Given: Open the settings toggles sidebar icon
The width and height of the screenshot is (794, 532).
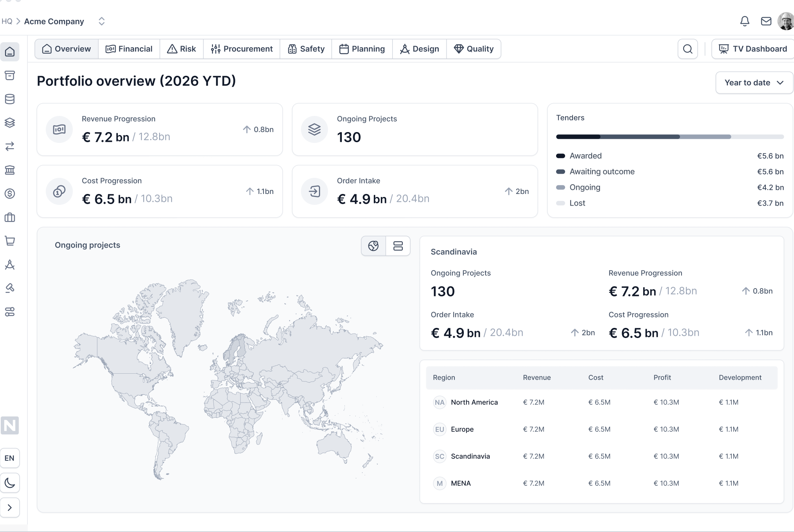Looking at the screenshot, I should 10,312.
